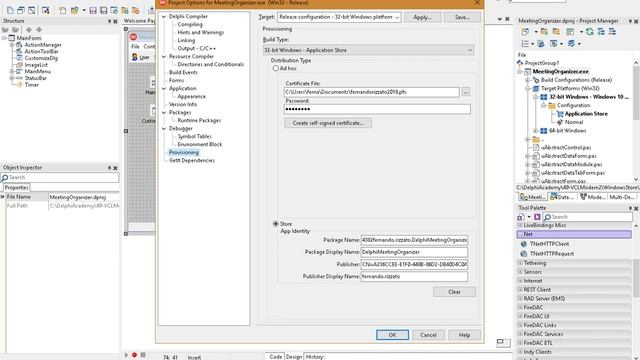The width and height of the screenshot is (640, 360).
Task: Click the TNetHTTPRequest component icon
Action: pyautogui.click(x=524, y=253)
